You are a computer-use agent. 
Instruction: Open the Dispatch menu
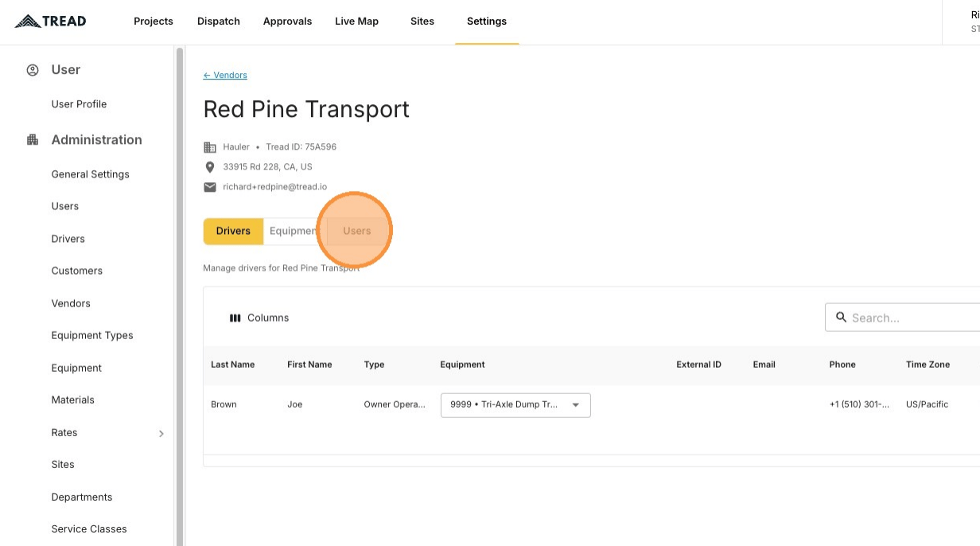[x=219, y=21]
